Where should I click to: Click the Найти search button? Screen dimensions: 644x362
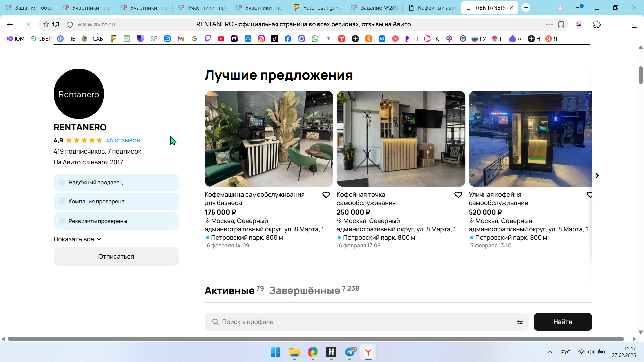pyautogui.click(x=562, y=322)
